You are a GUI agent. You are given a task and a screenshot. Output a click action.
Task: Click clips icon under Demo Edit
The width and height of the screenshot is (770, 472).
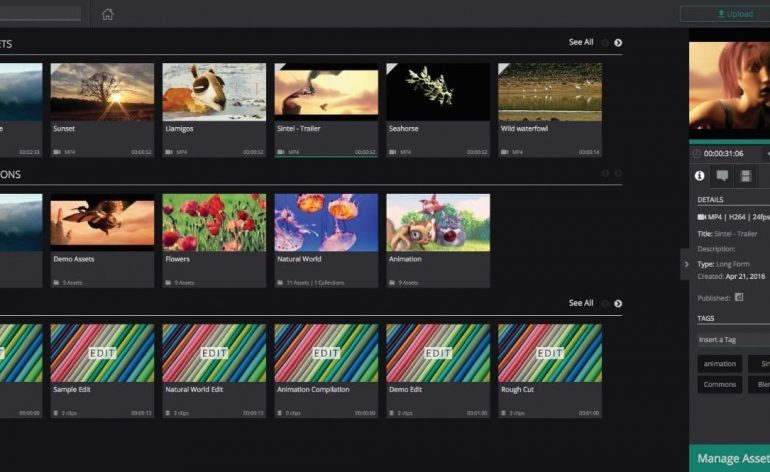392,413
